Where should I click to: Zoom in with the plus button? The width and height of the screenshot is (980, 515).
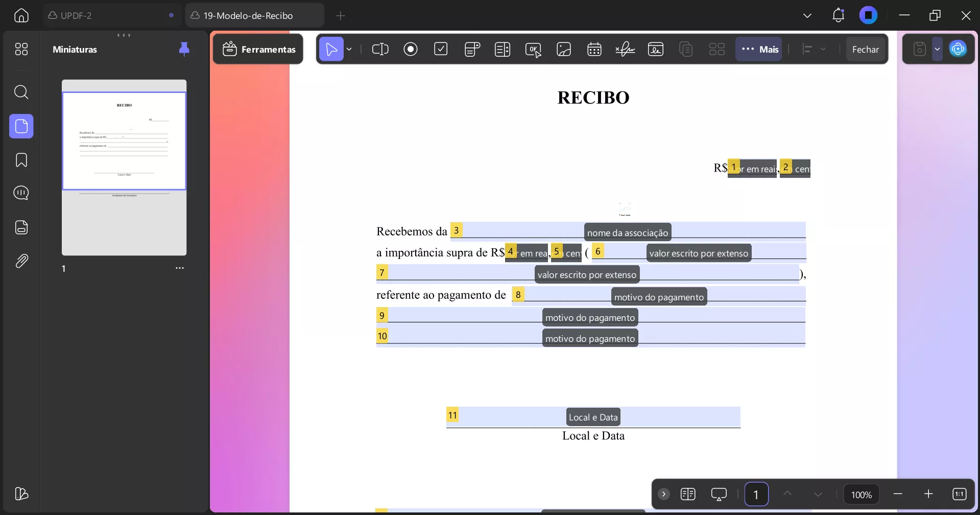click(x=928, y=494)
